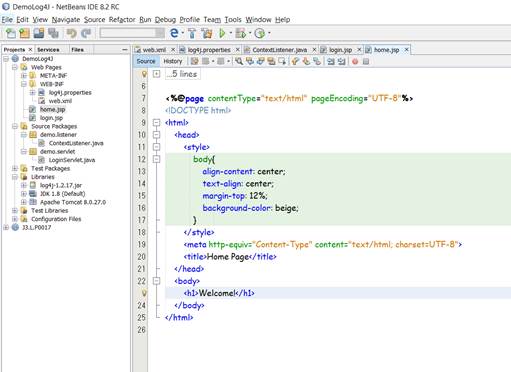
Task: Open the Run Project dropdown arrow
Action: 230,33
